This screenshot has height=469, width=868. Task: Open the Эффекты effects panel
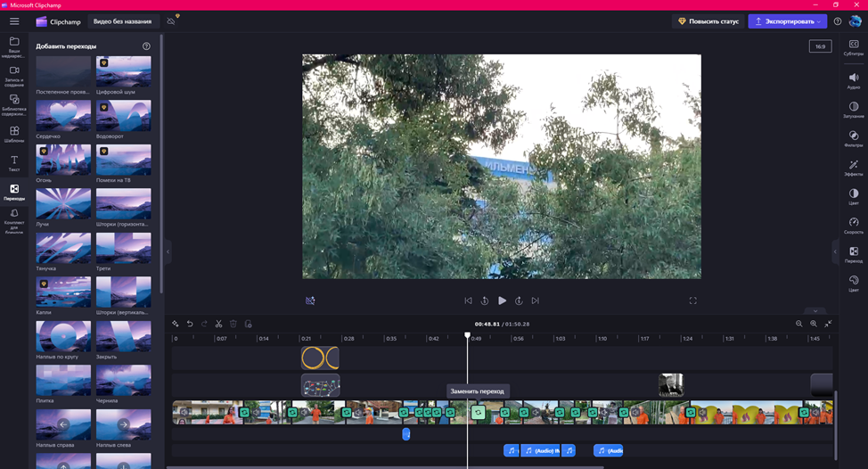854,168
